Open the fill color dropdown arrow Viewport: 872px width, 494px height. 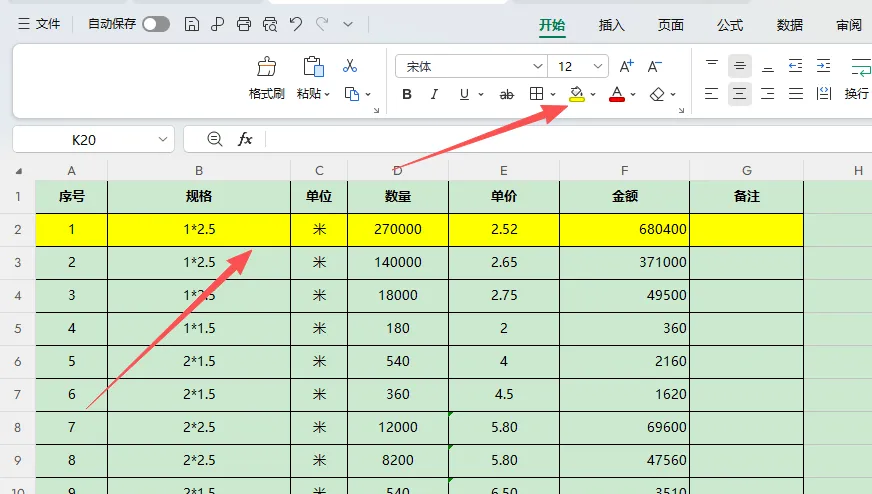click(593, 94)
